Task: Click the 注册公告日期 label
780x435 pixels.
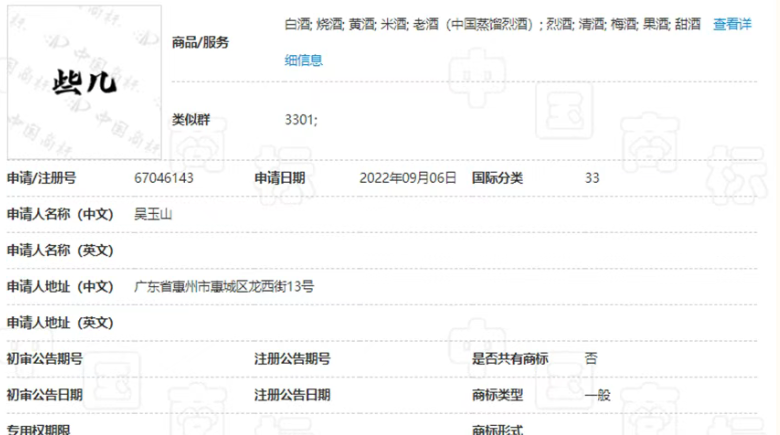Action: click(292, 394)
